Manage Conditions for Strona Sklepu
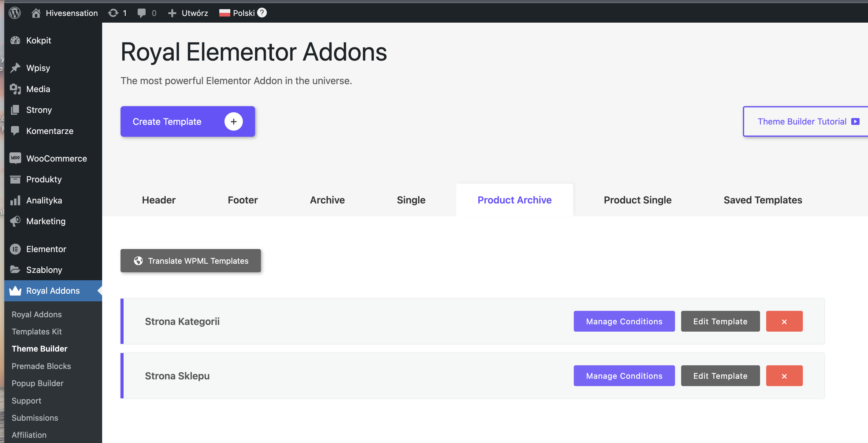 click(x=624, y=376)
